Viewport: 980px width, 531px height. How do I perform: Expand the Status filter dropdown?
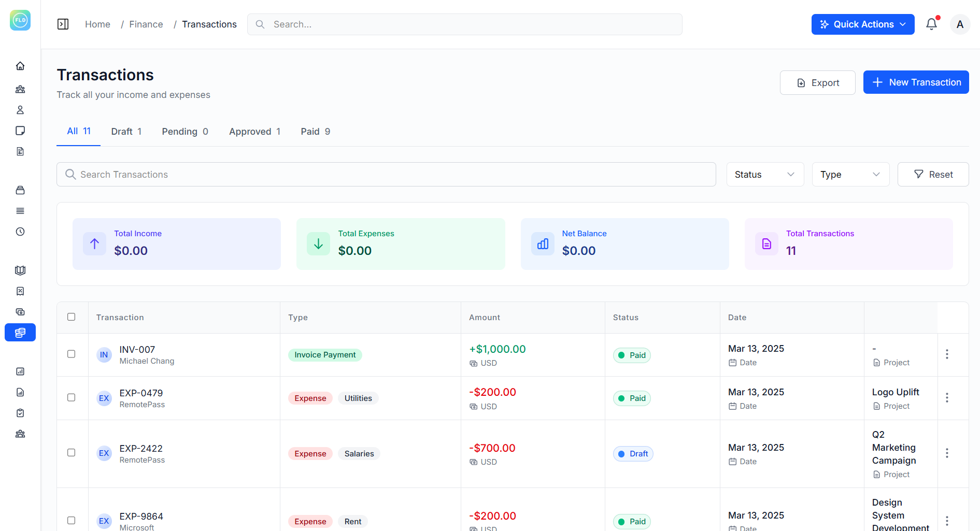point(765,175)
